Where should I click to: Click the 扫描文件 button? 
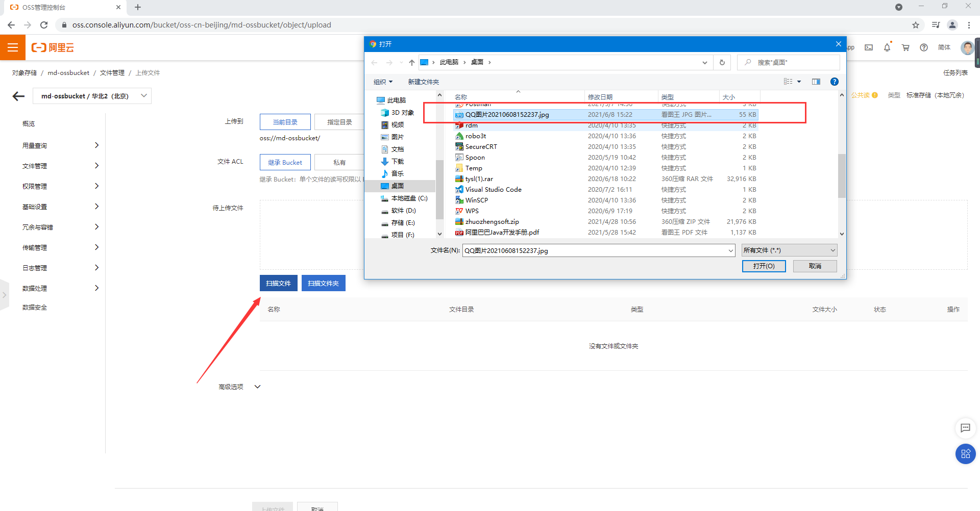pos(278,283)
